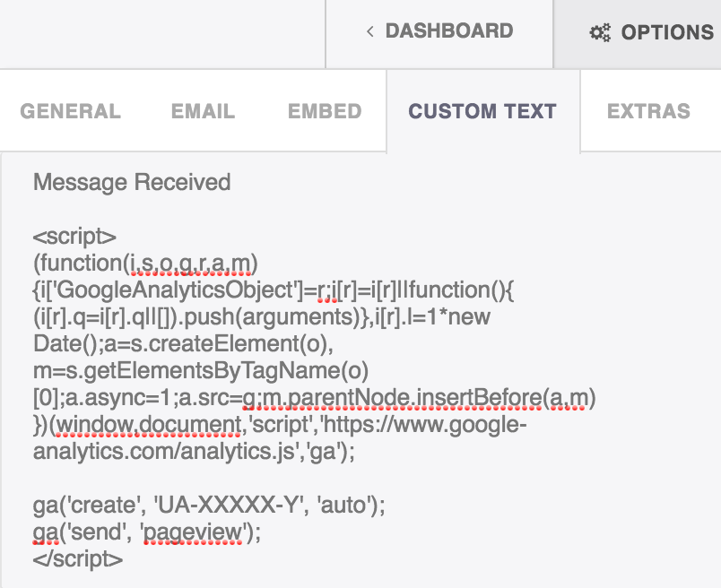Click the 'Date();a=s.createElement(o),' line

pos(183,344)
